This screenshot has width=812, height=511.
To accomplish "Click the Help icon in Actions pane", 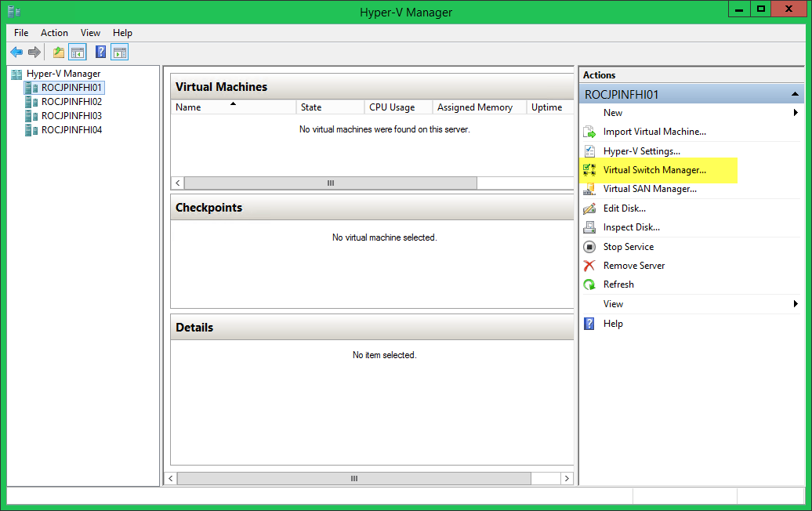I will click(589, 324).
